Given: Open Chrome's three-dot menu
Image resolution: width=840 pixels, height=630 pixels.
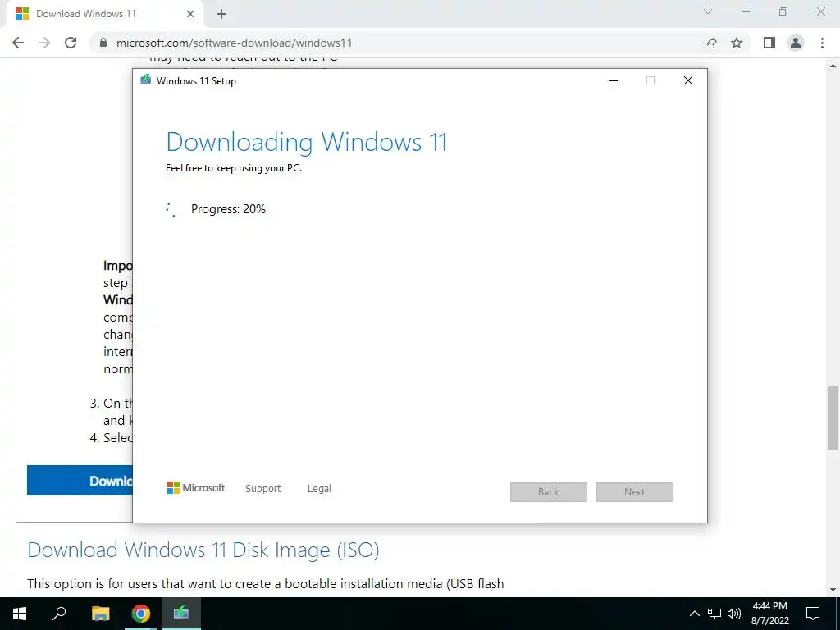Looking at the screenshot, I should tap(822, 43).
